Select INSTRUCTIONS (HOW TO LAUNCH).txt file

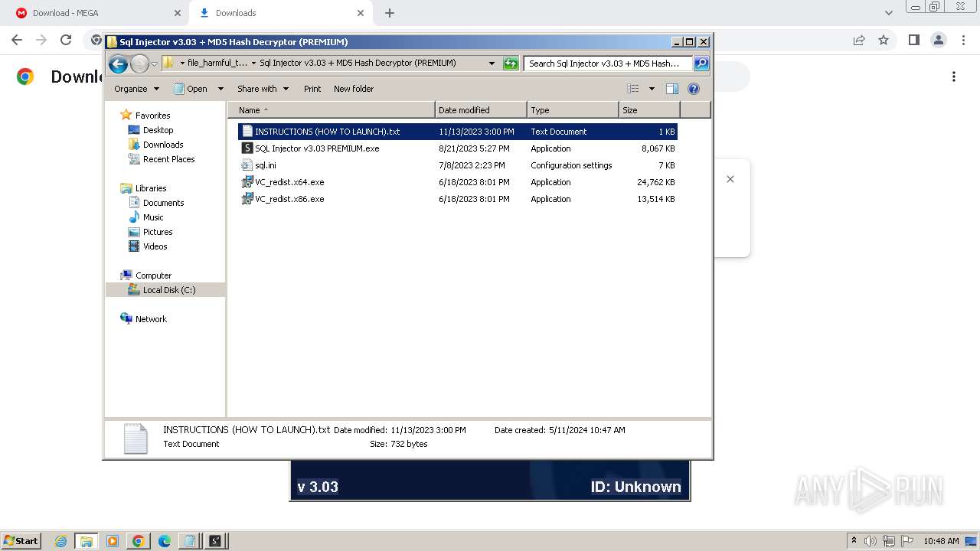coord(458,132)
